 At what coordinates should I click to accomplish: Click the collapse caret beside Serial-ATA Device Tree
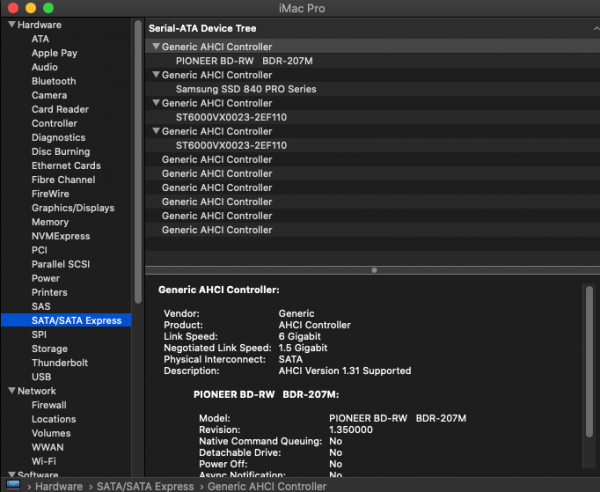click(596, 28)
